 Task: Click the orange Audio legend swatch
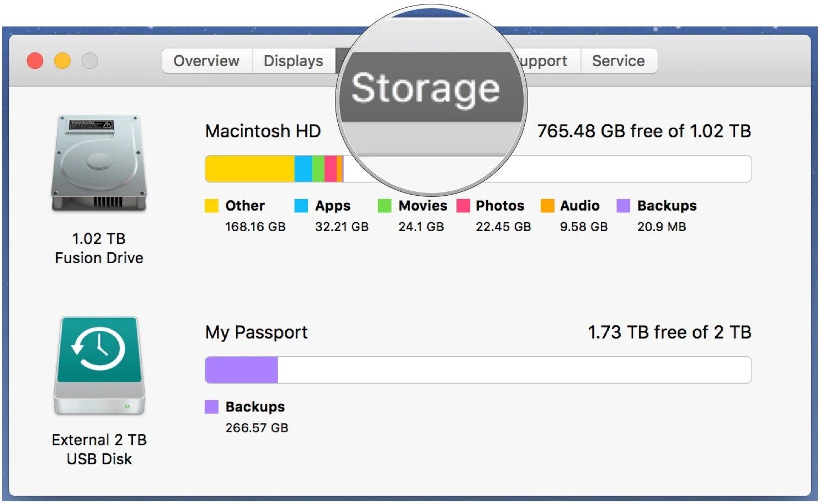pos(547,206)
